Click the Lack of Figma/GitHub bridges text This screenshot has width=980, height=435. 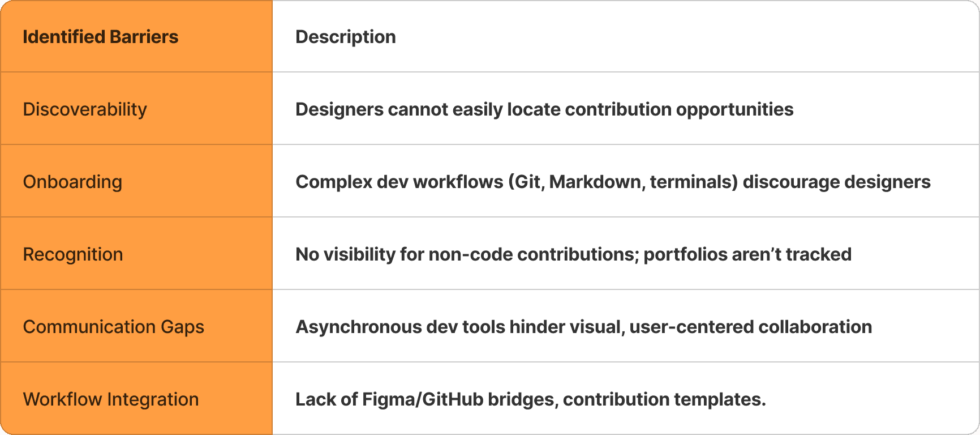point(530,399)
